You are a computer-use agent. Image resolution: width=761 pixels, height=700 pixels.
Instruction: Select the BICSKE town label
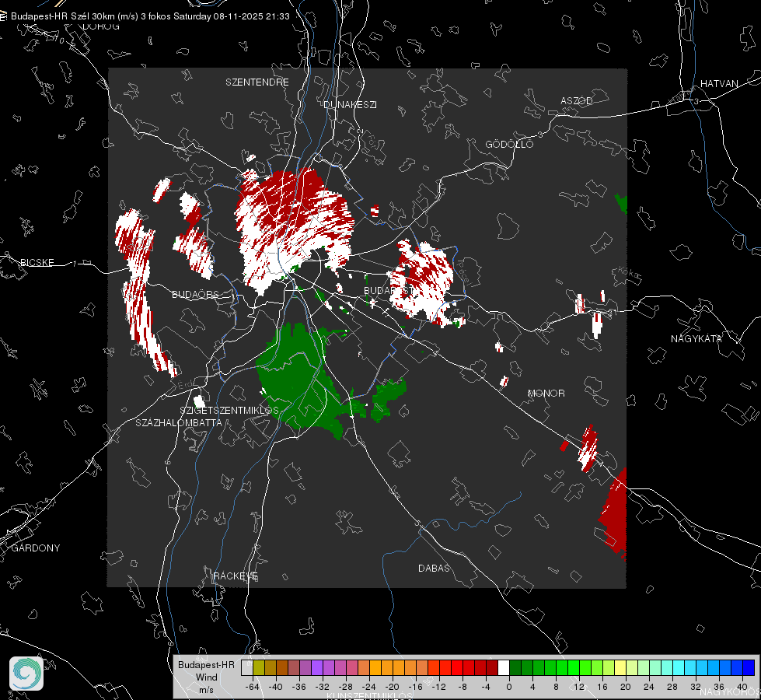pyautogui.click(x=37, y=262)
